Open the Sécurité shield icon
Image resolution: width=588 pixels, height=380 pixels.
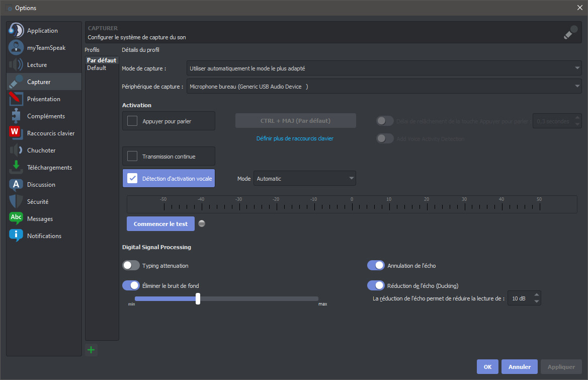point(16,201)
